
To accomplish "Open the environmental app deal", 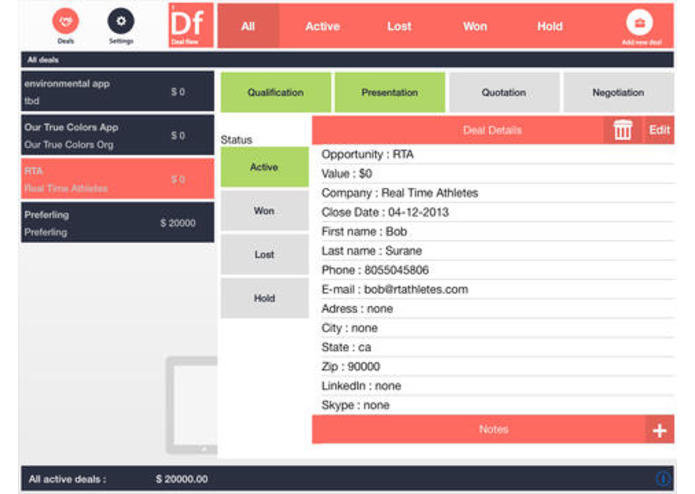I will coord(117,92).
